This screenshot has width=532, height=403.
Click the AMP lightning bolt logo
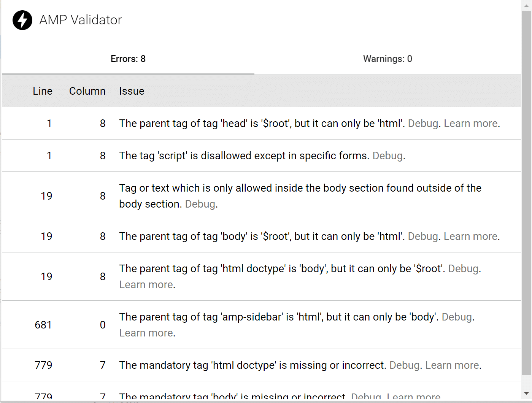pyautogui.click(x=22, y=20)
